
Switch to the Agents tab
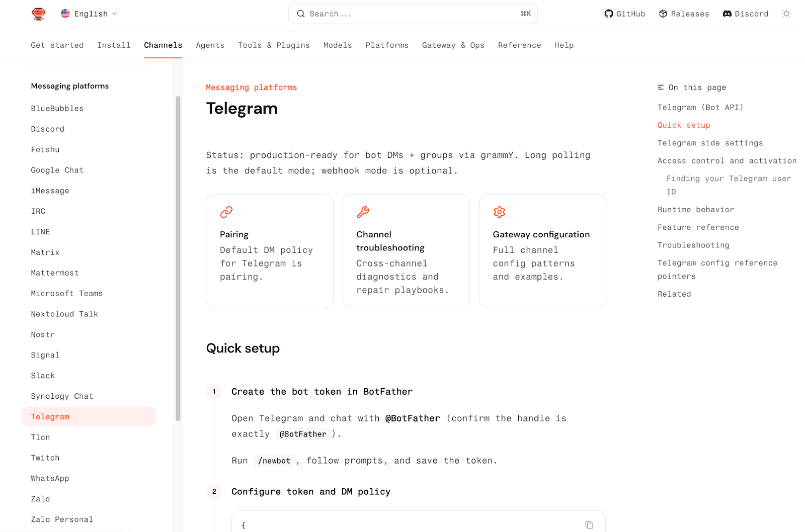(x=210, y=45)
